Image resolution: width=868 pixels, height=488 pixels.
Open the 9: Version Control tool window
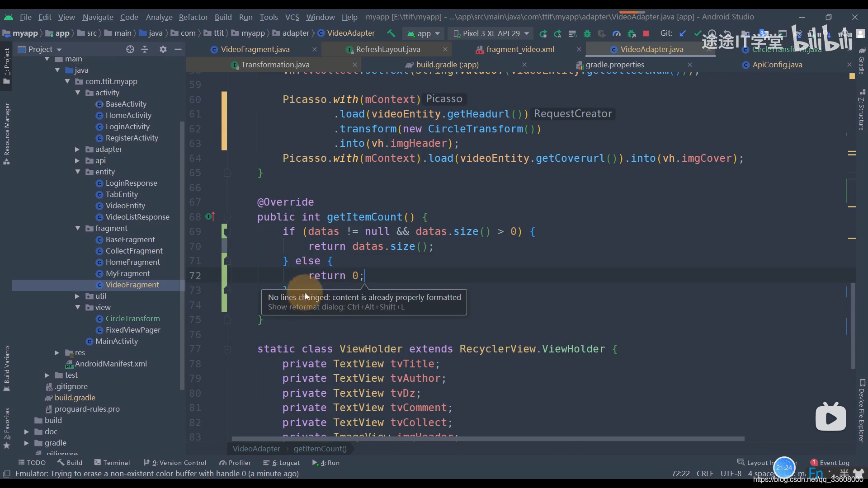pos(175,462)
